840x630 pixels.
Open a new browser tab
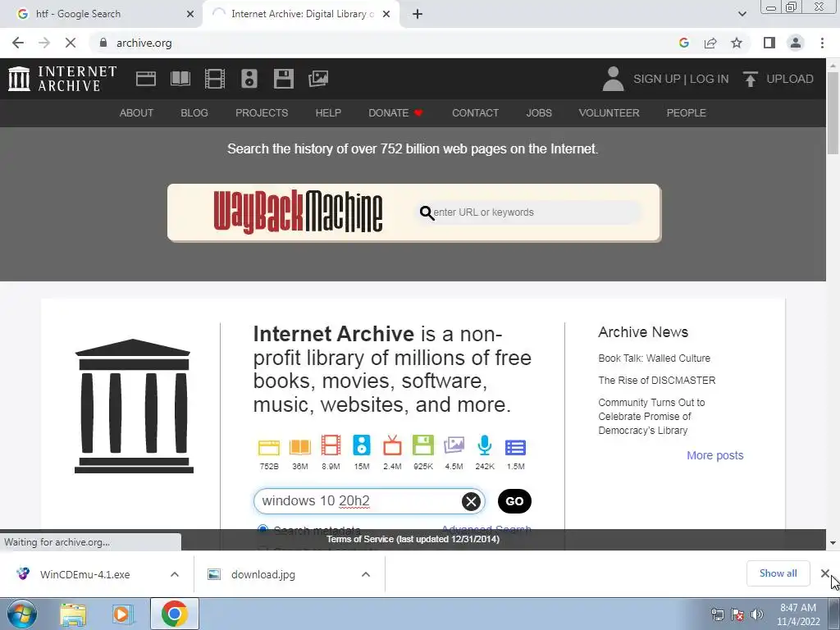[418, 14]
